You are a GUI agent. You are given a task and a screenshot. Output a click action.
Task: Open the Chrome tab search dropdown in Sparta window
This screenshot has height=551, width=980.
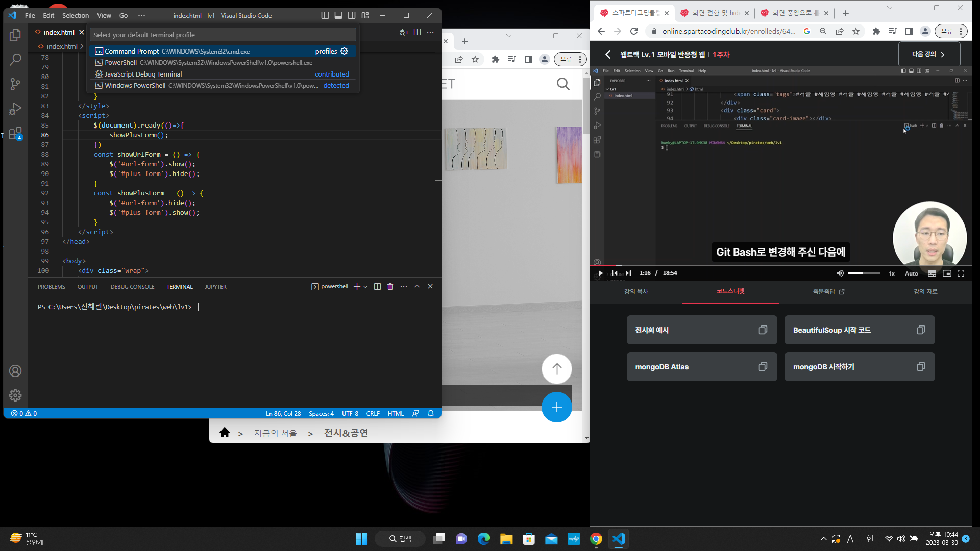click(890, 8)
